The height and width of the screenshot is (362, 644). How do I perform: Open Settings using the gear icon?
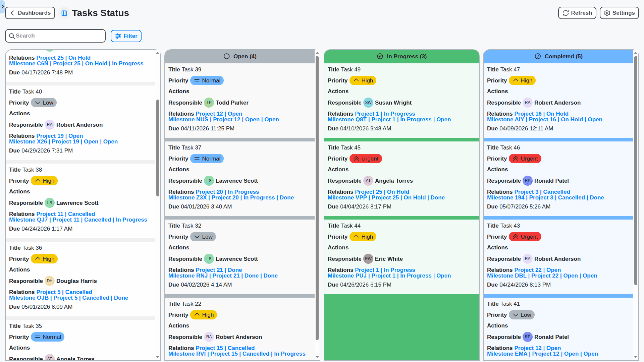click(x=607, y=13)
